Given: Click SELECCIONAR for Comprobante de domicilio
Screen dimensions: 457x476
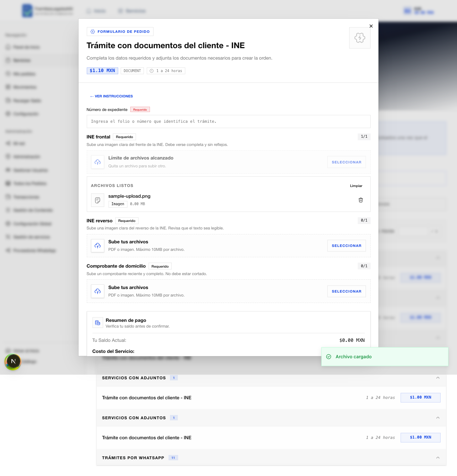Looking at the screenshot, I should tap(346, 292).
